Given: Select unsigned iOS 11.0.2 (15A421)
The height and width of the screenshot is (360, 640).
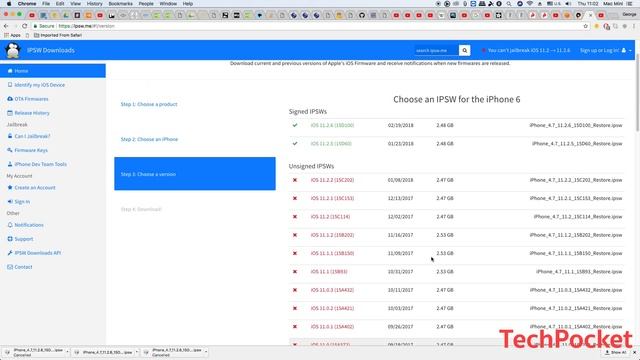Looking at the screenshot, I should (332, 309).
